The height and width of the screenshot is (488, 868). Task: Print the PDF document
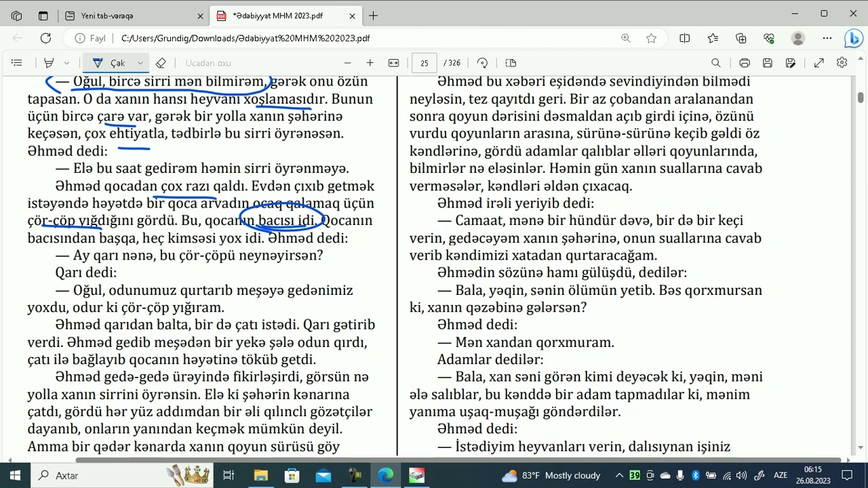[745, 63]
